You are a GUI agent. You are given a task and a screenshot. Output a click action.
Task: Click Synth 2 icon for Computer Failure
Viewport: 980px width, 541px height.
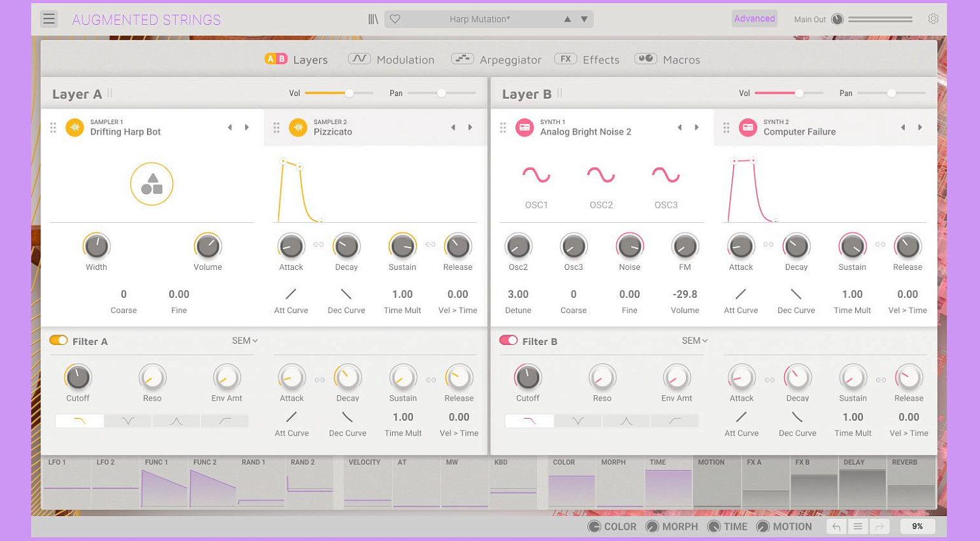click(x=748, y=127)
